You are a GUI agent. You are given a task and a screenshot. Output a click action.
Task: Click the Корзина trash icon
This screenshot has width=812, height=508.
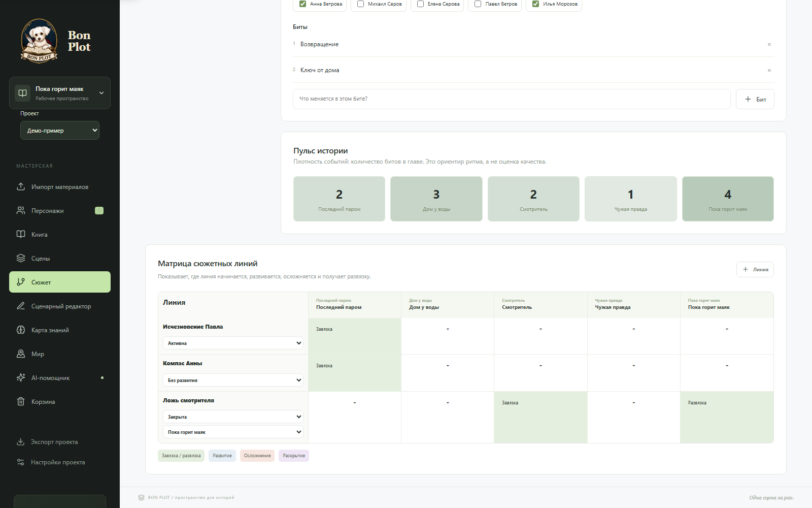pyautogui.click(x=21, y=401)
